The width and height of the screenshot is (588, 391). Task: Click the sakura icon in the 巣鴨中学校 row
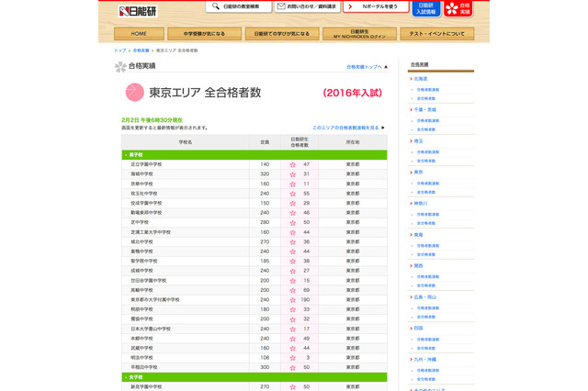tap(293, 252)
